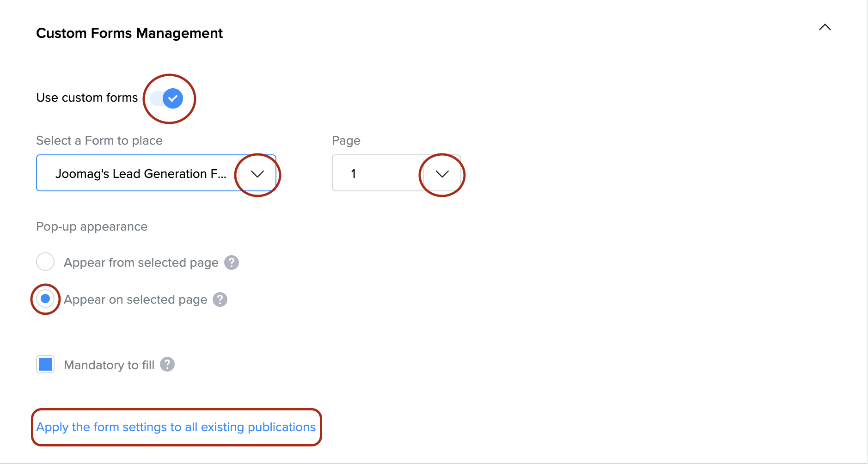Open the Select a Form dropdown arrow
This screenshot has width=868, height=464.
[257, 174]
